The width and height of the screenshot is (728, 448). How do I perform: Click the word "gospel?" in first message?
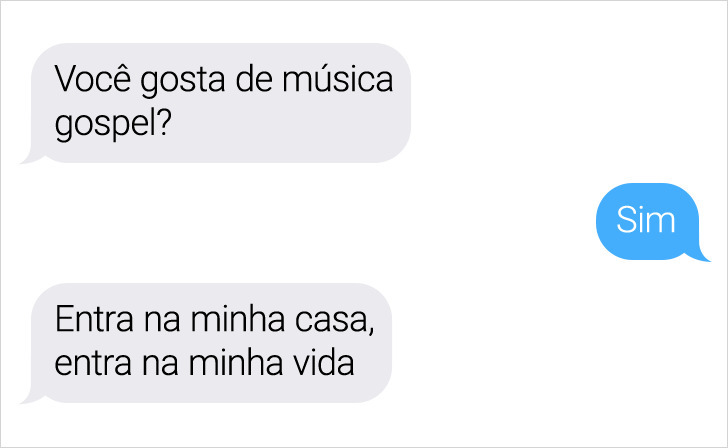113,123
